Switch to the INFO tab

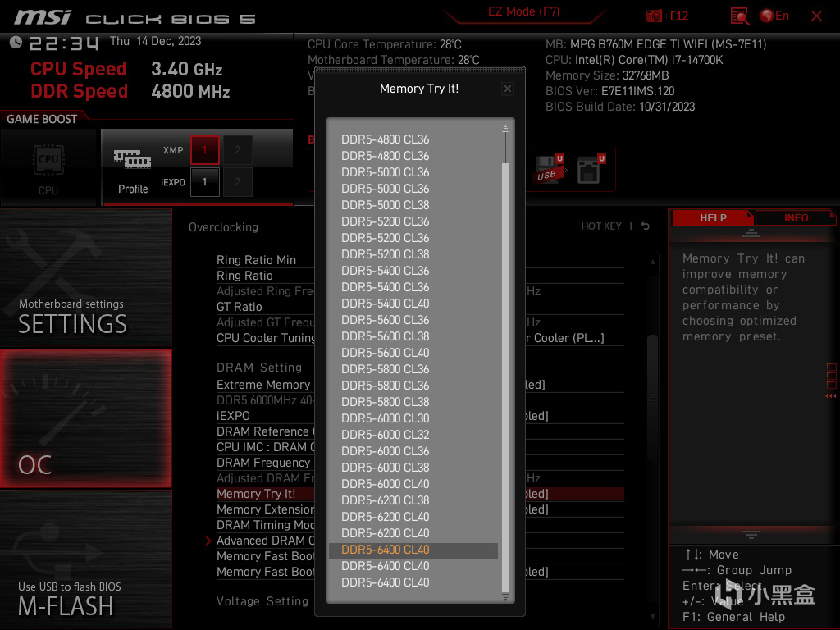(x=796, y=217)
